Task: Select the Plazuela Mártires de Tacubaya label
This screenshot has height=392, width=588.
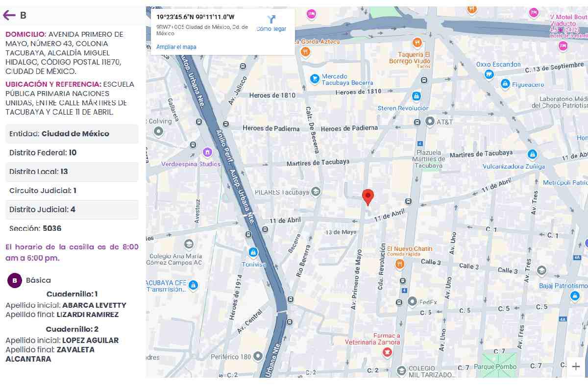Action: (428, 159)
